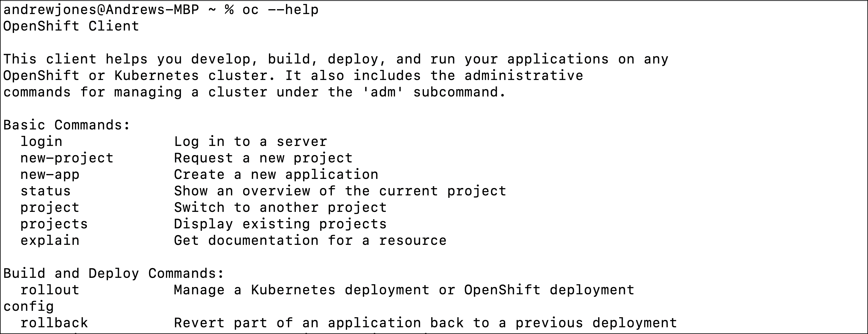Click 'Create a new application' description
The image size is (868, 334).
tap(276, 175)
